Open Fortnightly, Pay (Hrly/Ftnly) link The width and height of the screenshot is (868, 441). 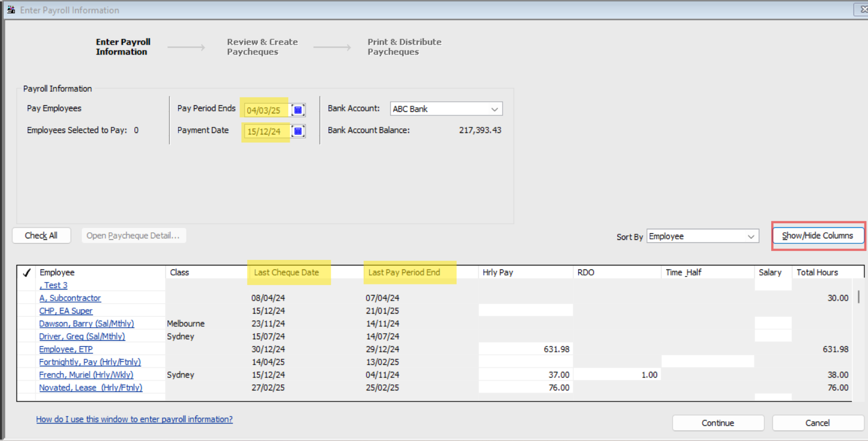(90, 362)
